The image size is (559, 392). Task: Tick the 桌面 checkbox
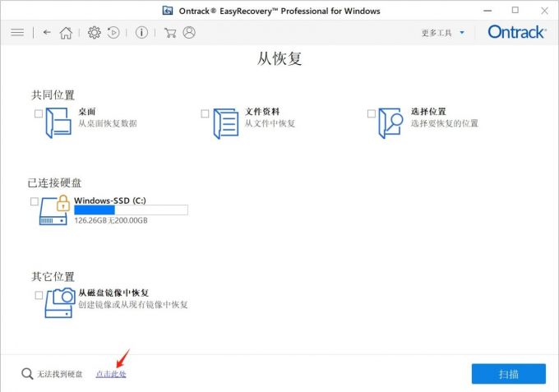[39, 113]
